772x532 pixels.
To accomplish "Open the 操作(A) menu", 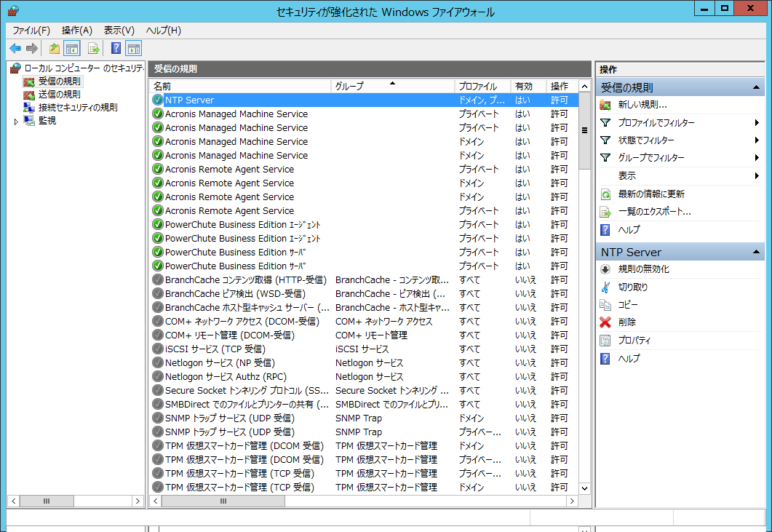I will [x=76, y=30].
